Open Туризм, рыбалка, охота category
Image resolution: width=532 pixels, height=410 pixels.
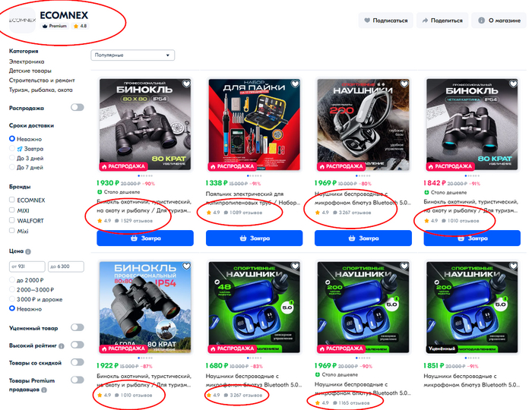tap(41, 90)
